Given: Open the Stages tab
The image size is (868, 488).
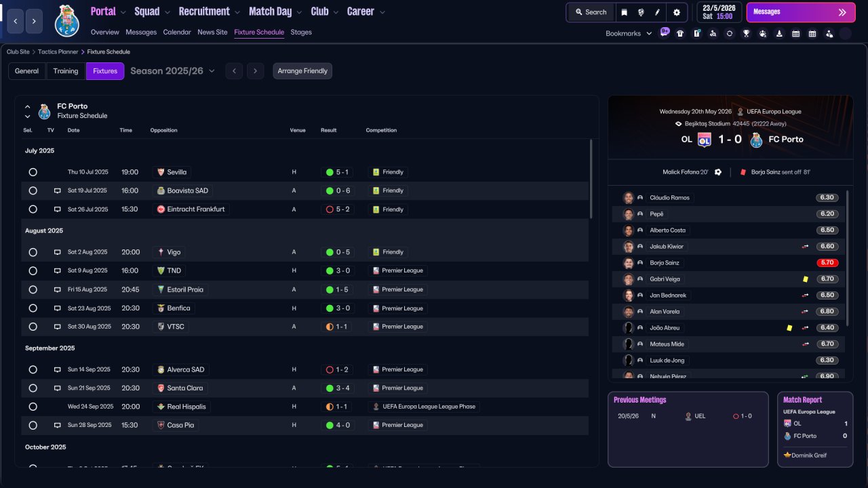Looking at the screenshot, I should pos(301,33).
